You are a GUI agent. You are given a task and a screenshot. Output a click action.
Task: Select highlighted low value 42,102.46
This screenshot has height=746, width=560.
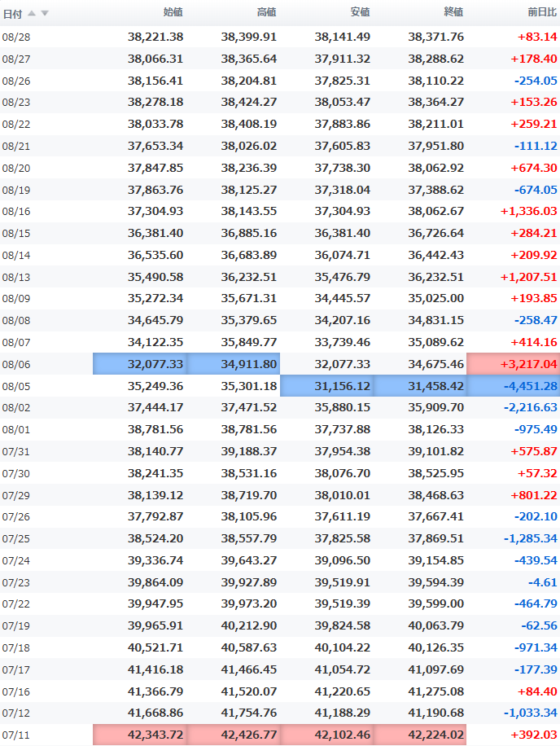point(326,734)
